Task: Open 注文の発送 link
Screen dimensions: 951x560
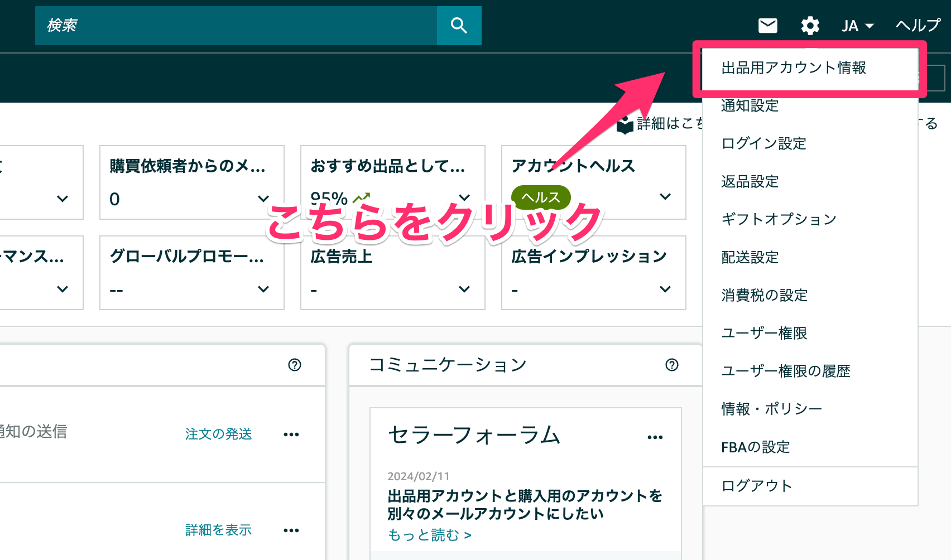Action: [218, 434]
